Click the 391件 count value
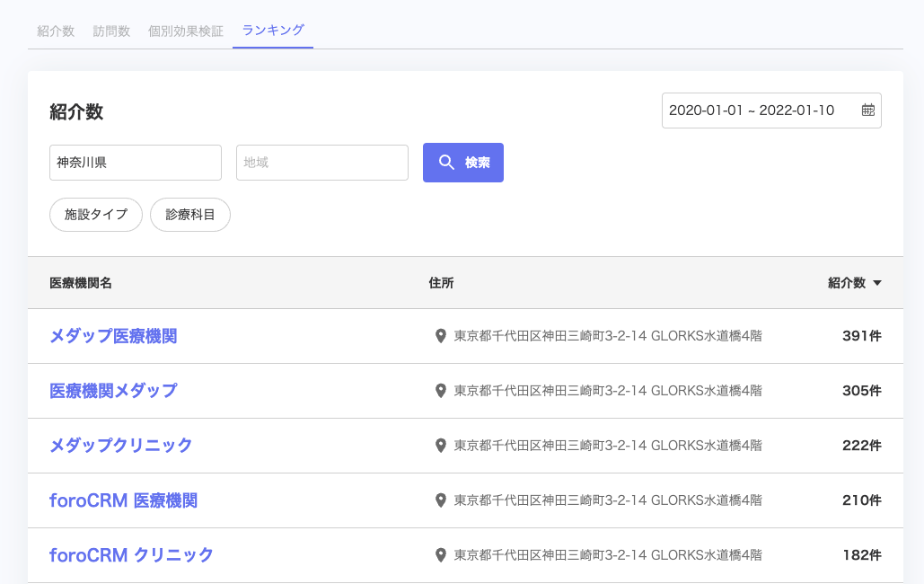This screenshot has width=924, height=584. 861,336
